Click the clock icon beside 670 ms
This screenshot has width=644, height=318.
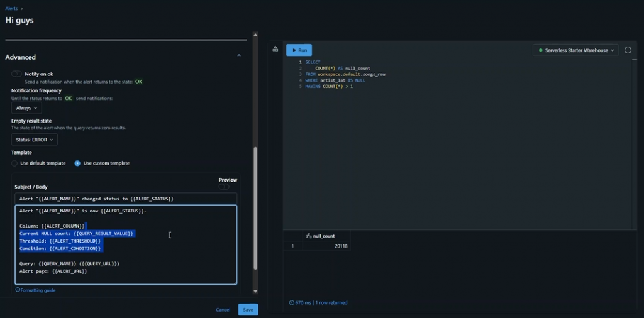[x=292, y=303]
